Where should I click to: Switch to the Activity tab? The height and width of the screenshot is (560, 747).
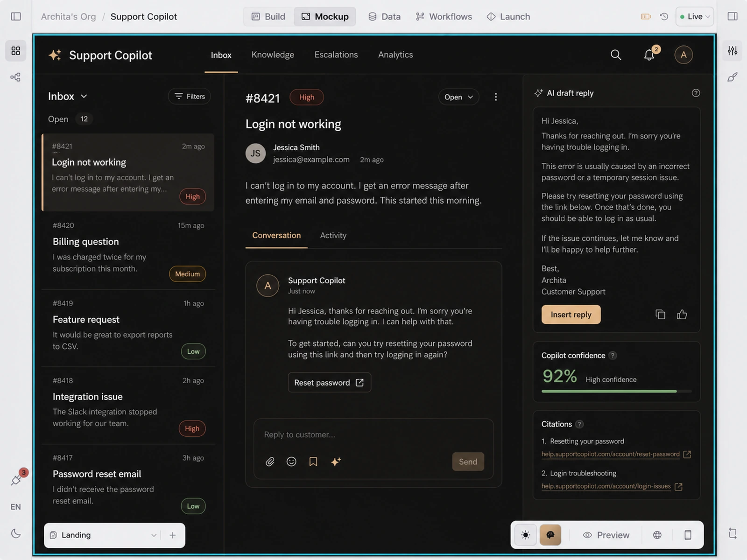333,235
